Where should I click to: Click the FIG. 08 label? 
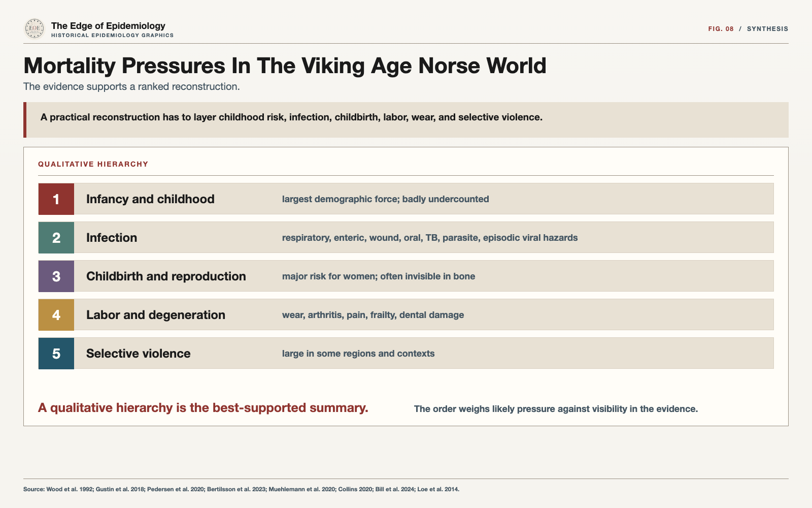click(x=721, y=29)
